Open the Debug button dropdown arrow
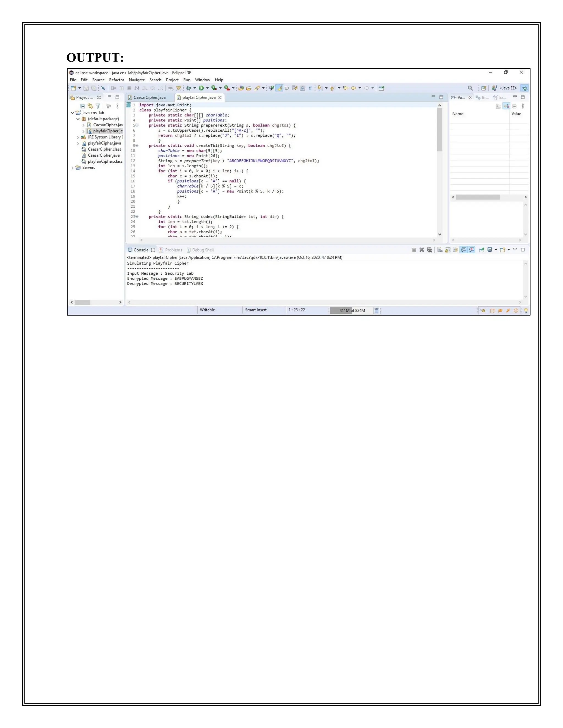Viewport: 563px width, 728px height. click(x=195, y=88)
